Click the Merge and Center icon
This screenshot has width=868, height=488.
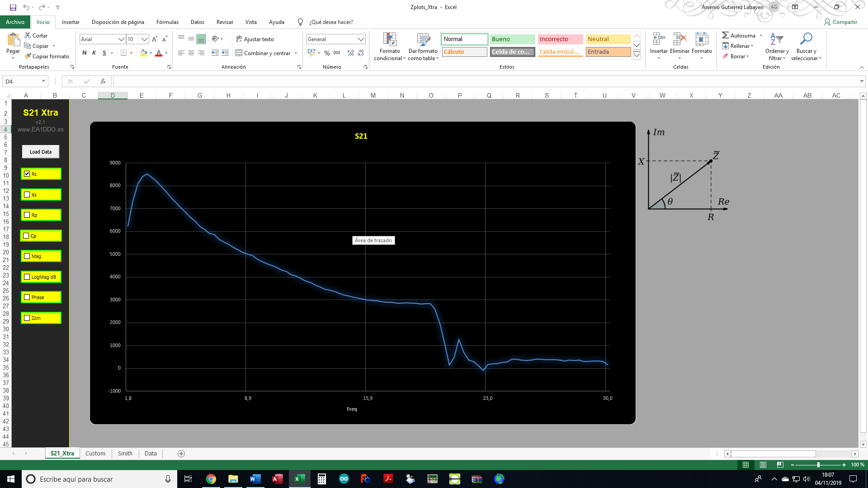pyautogui.click(x=239, y=53)
